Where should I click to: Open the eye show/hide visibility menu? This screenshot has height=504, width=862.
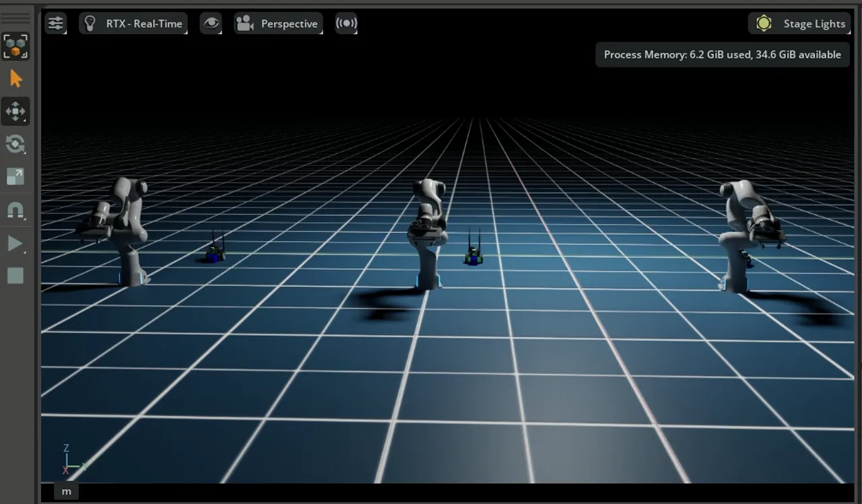coord(211,24)
